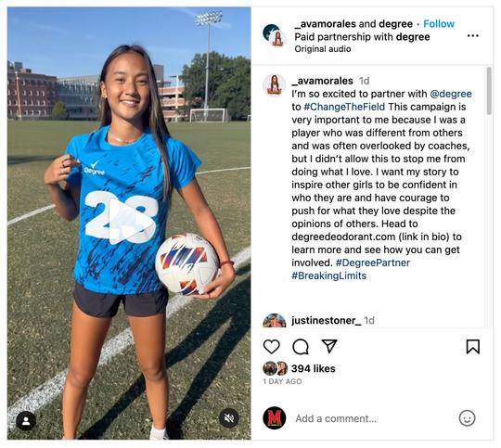Open justinestoner_ commenter profile
501x448 pixels.
(327, 321)
